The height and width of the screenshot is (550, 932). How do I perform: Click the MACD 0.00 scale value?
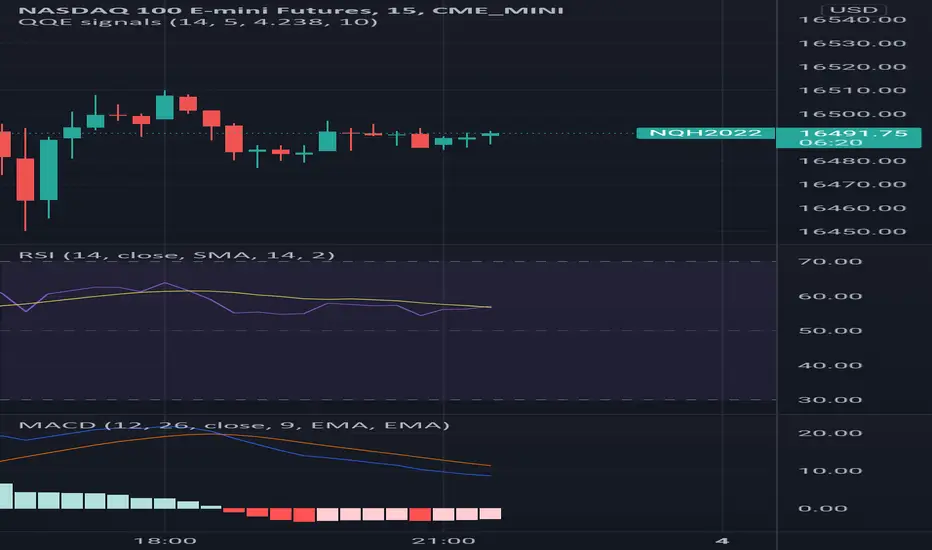823,508
